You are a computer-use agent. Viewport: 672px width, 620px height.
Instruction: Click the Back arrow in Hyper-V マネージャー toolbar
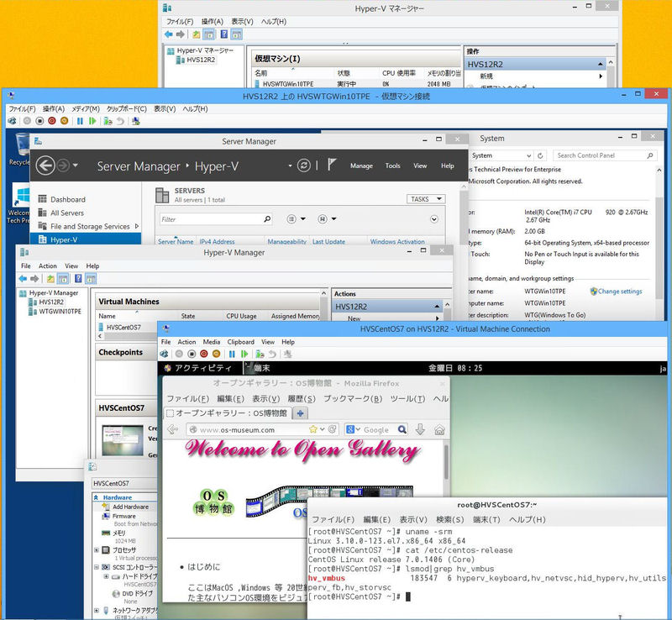(169, 34)
